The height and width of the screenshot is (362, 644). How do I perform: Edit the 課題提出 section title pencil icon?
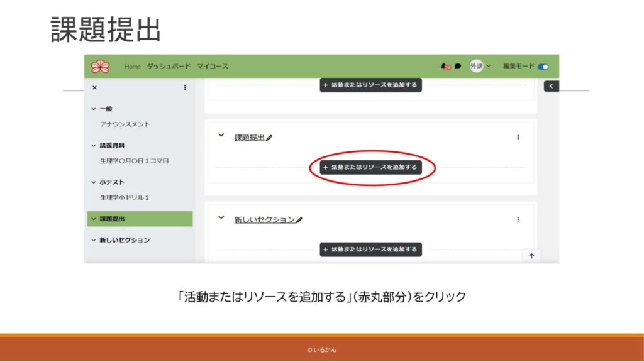pyautogui.click(x=270, y=138)
